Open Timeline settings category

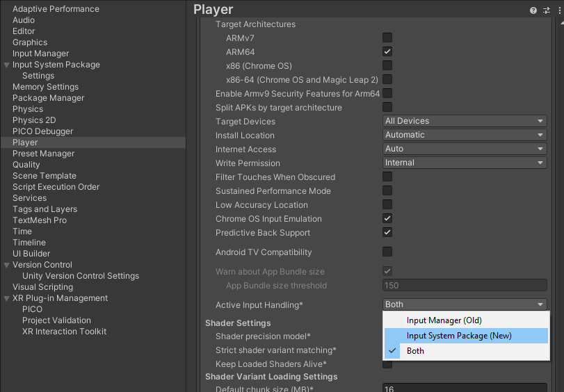pos(29,243)
